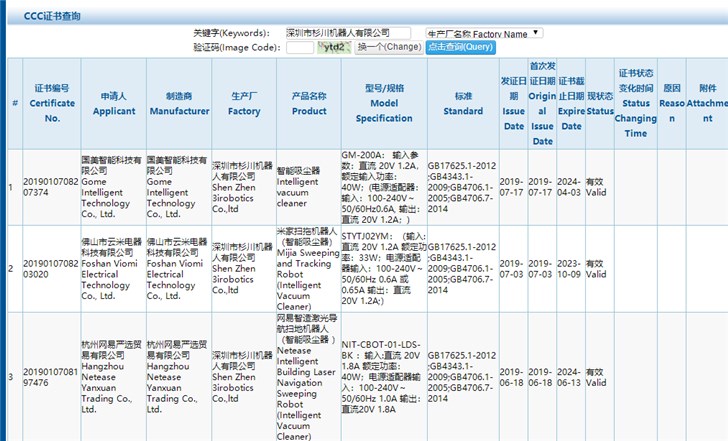
Task: Click the Attachment column header
Action: 707,103
